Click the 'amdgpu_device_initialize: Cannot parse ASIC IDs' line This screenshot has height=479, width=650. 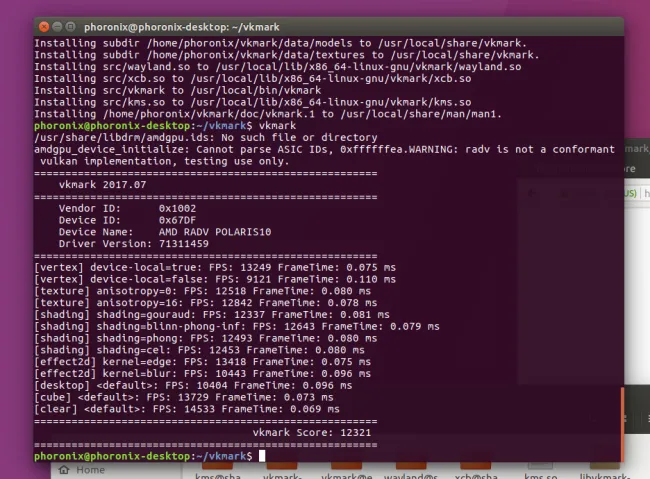(x=324, y=149)
